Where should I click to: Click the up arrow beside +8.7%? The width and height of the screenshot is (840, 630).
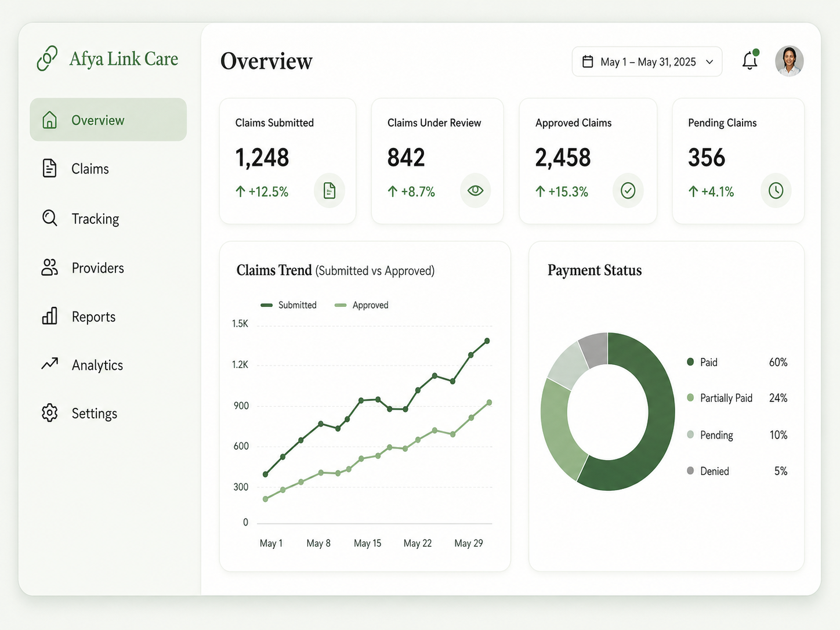(x=393, y=191)
